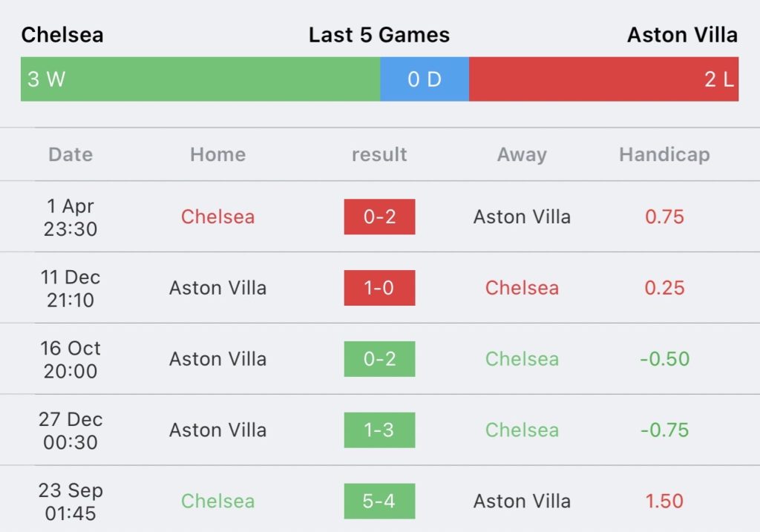Select the result column header

[x=379, y=154]
